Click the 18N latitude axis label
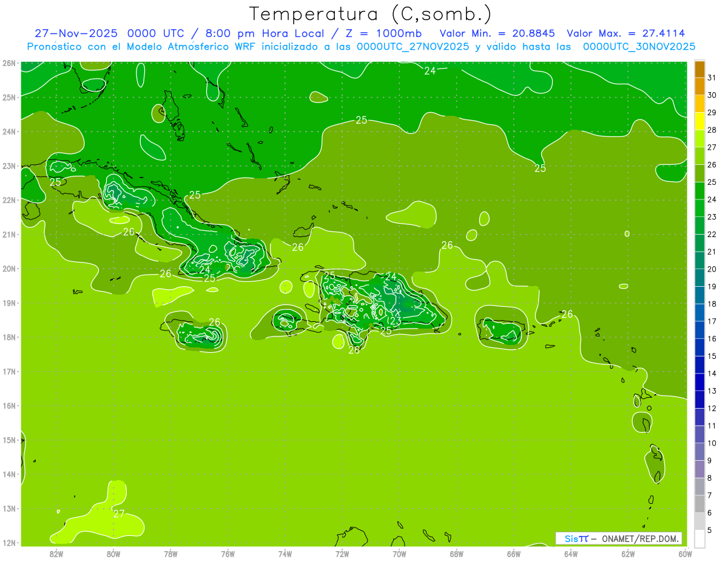The width and height of the screenshot is (728, 562). point(8,337)
